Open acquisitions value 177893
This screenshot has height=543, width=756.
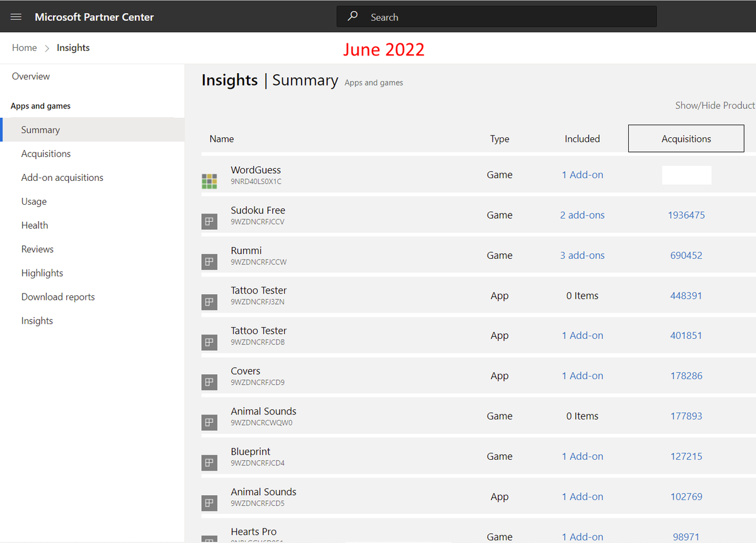click(x=686, y=416)
